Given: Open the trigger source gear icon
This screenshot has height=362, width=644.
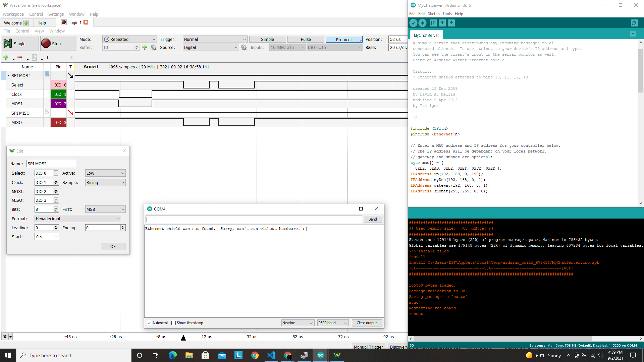Looking at the screenshot, I should pyautogui.click(x=244, y=48).
